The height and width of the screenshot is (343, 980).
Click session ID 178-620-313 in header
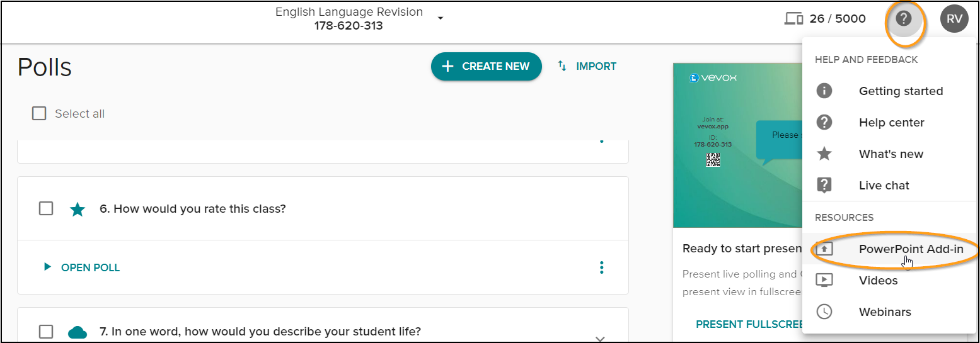pyautogui.click(x=349, y=26)
